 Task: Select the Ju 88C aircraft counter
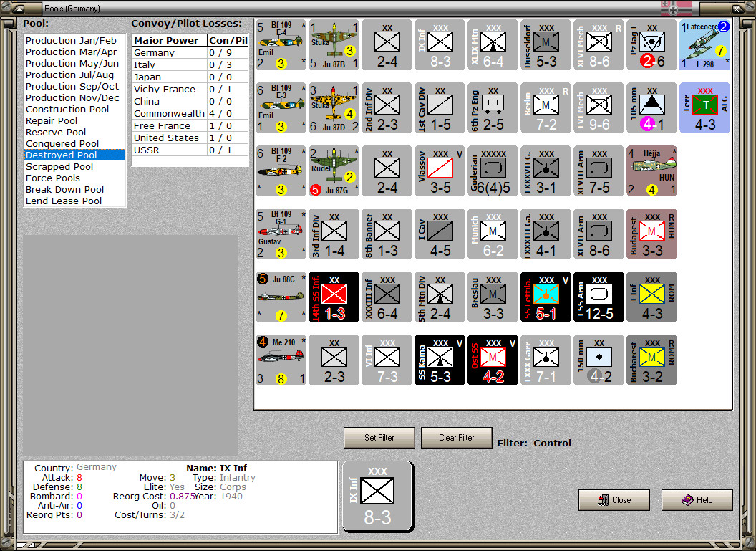281,297
